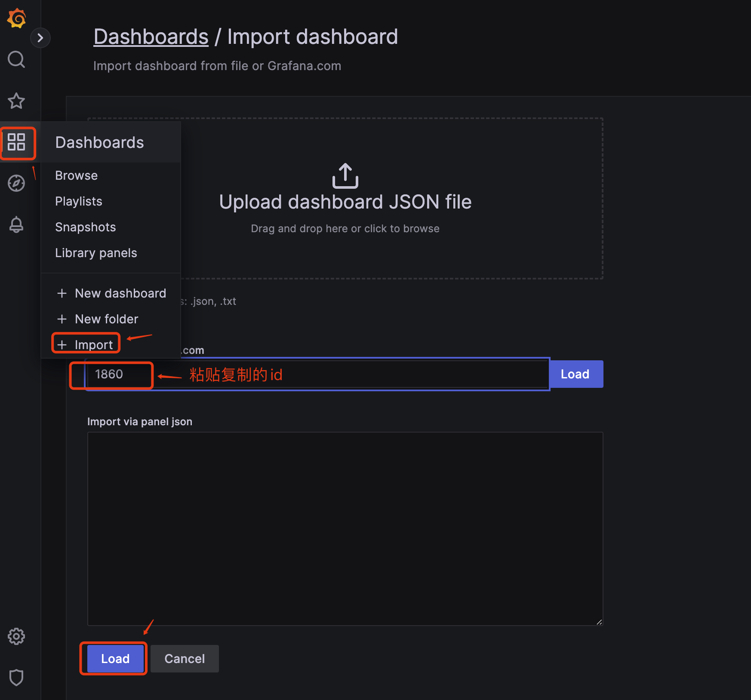Click the bottom Load button

pos(115,659)
